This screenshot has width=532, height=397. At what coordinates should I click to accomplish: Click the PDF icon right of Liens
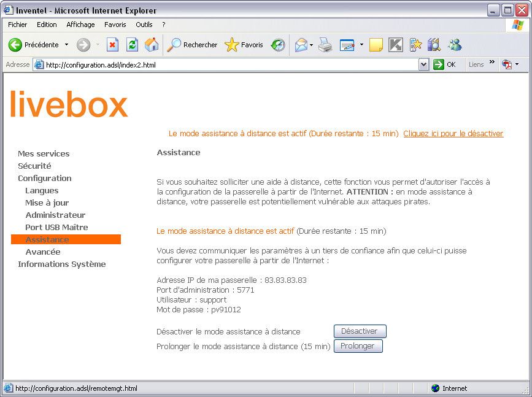coord(507,64)
